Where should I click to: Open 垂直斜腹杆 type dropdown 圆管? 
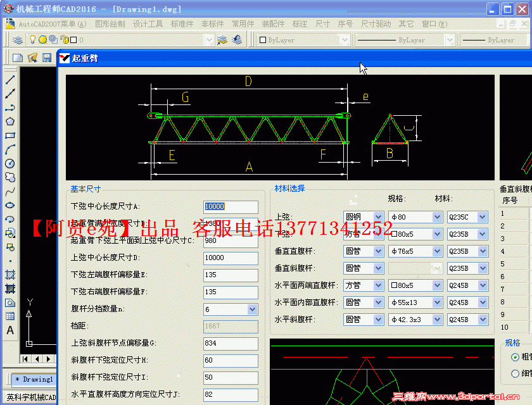(x=378, y=268)
